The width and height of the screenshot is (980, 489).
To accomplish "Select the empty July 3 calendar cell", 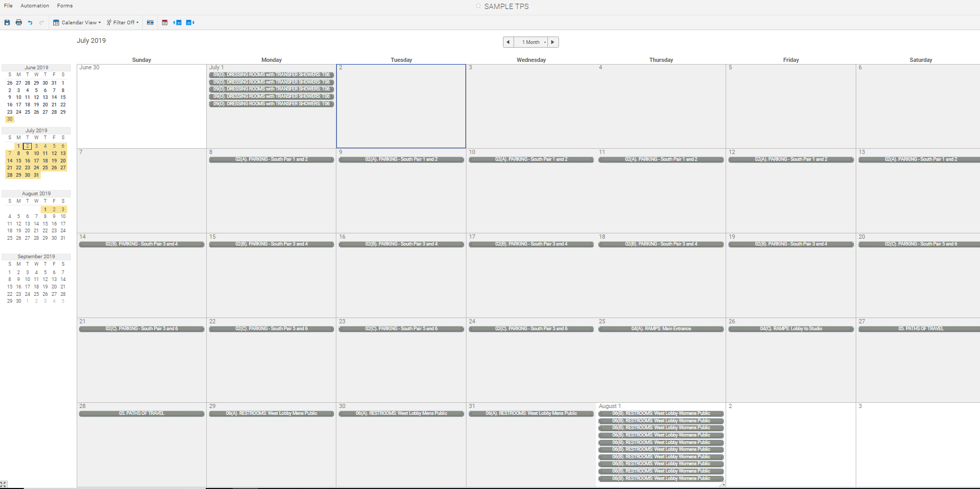I will click(x=531, y=106).
